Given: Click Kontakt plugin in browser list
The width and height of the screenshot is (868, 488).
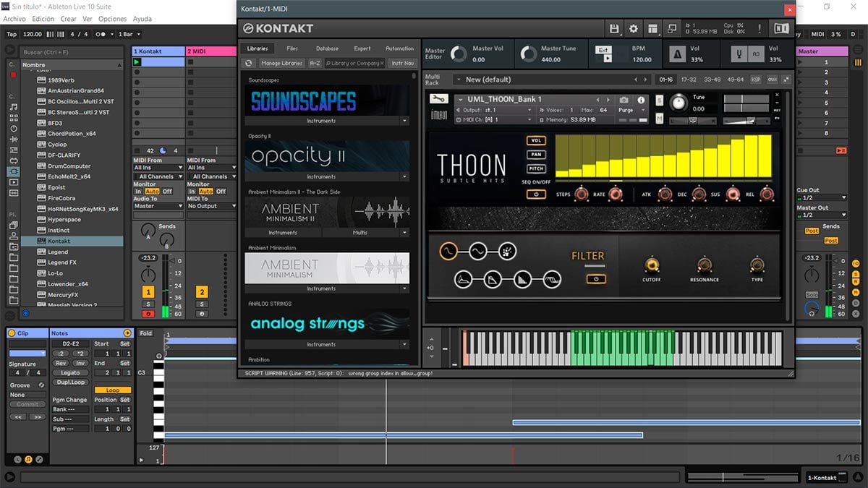Looking at the screenshot, I should (x=71, y=241).
